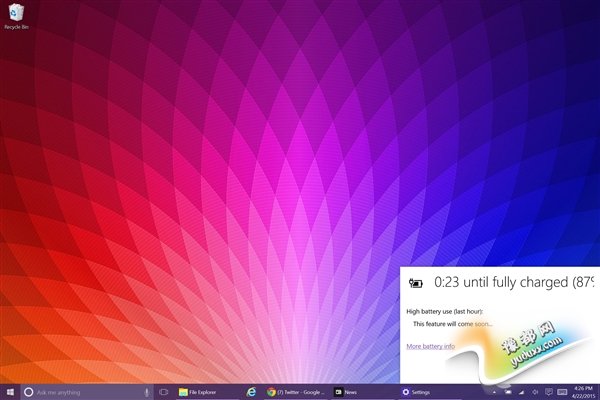Switch to File Explorer taskbar window
This screenshot has height=400, width=600.
198,392
